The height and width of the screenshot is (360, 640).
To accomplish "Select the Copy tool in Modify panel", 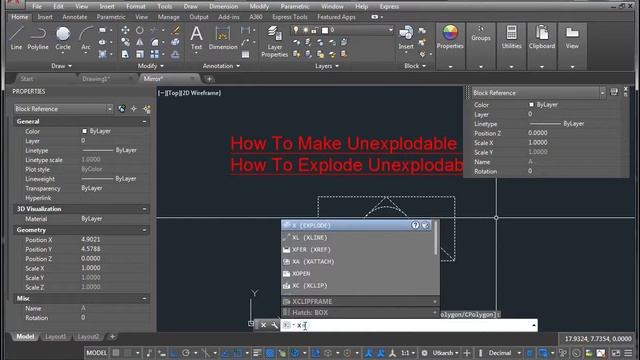I will 125,42.
